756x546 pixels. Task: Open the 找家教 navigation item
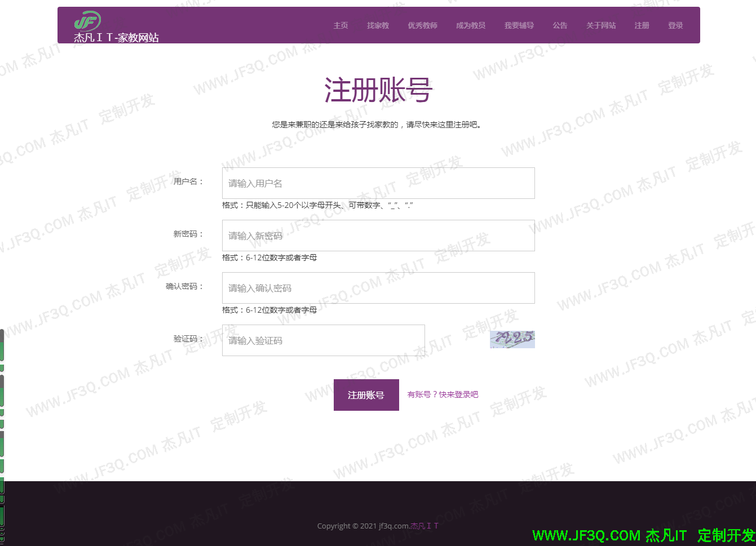378,25
